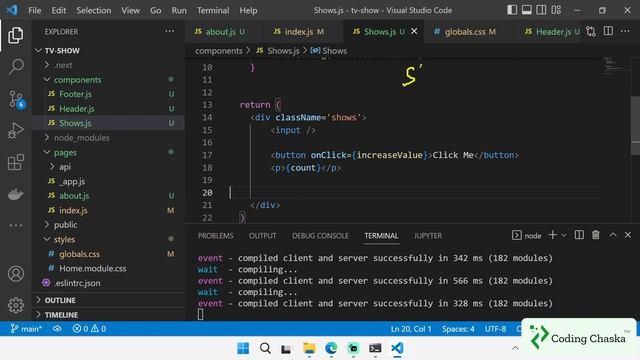Kill the terminal with trash icon
This screenshot has width=640, height=360.
click(596, 235)
